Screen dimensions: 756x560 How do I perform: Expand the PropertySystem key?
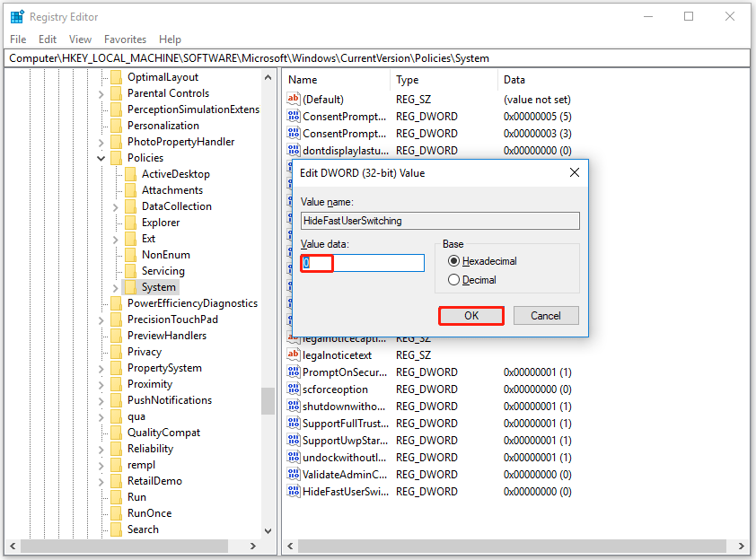click(101, 369)
